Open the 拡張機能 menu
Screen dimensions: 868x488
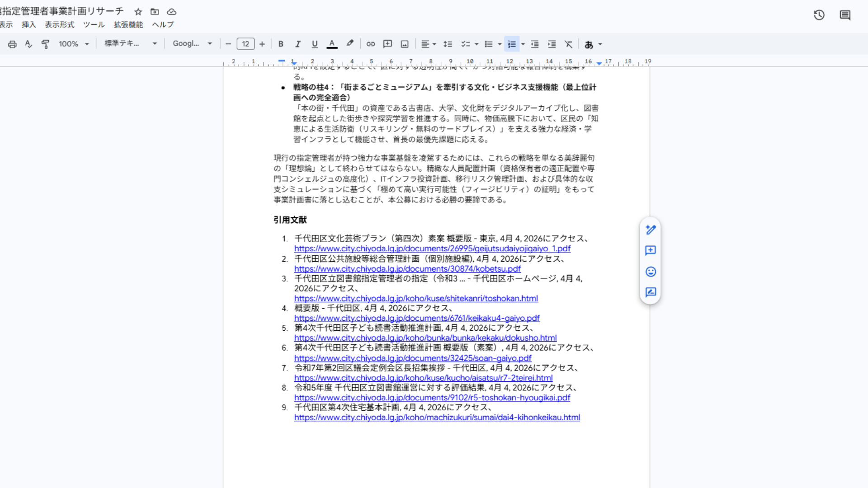coord(128,24)
